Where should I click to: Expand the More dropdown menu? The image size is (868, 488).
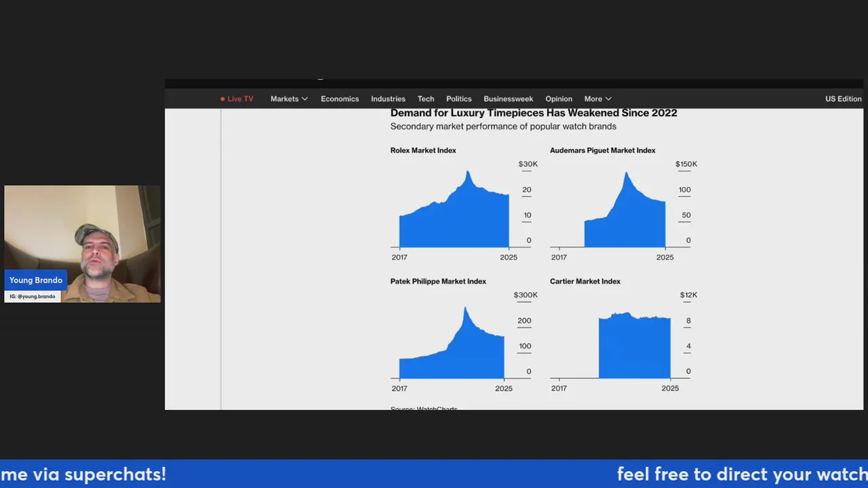[x=597, y=99]
